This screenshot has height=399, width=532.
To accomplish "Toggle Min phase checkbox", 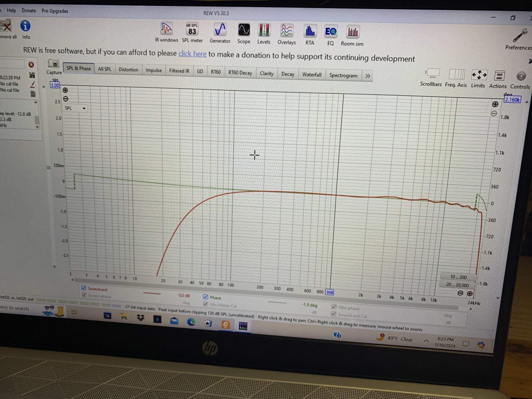I will click(334, 307).
